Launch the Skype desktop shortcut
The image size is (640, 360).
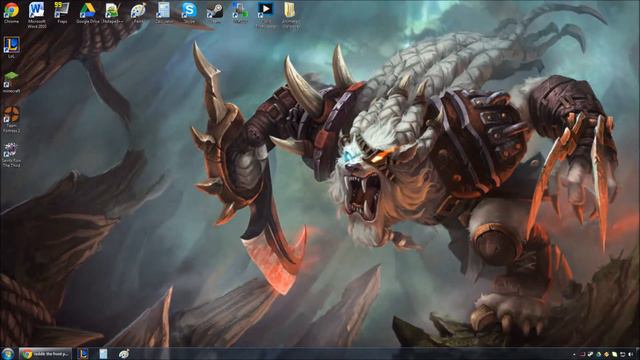(189, 12)
